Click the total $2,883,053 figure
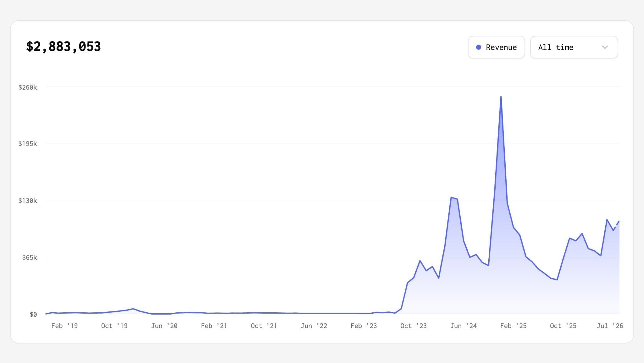Viewport: 644px width, 363px height. (64, 47)
